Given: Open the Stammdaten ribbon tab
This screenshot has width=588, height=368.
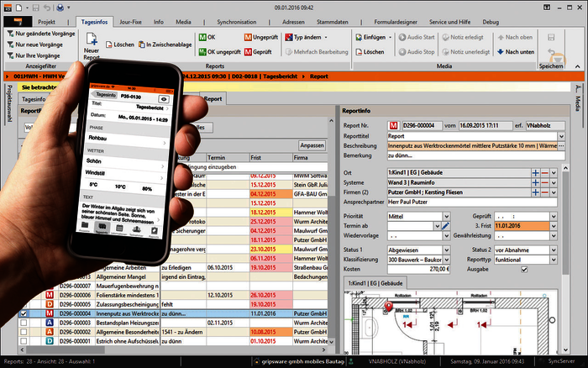Looking at the screenshot, I should pos(333,22).
